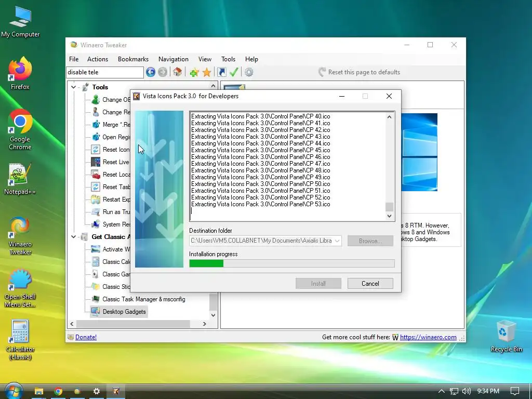Go to Home page icon in Winaero toolbar
This screenshot has height=399, width=532.
(178, 72)
